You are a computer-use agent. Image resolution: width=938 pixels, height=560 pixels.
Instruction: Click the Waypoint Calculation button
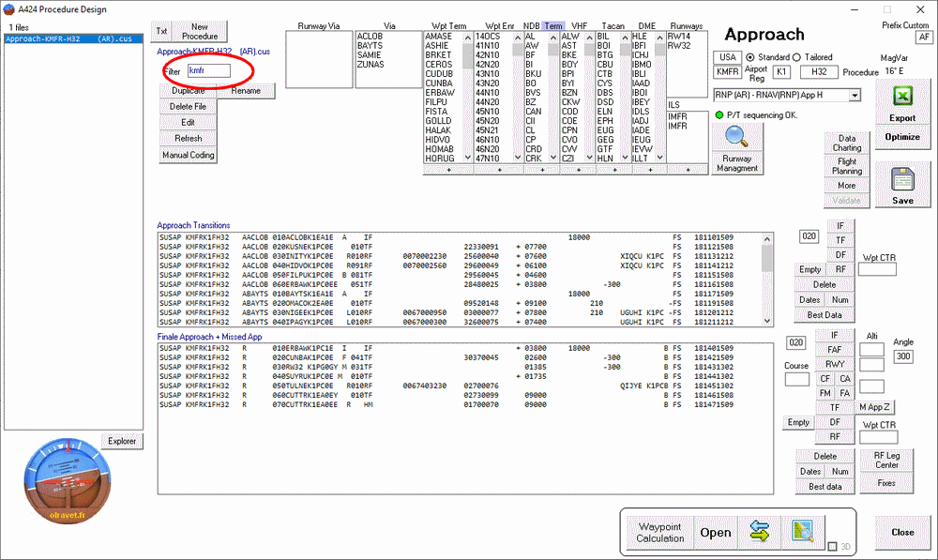click(x=660, y=532)
